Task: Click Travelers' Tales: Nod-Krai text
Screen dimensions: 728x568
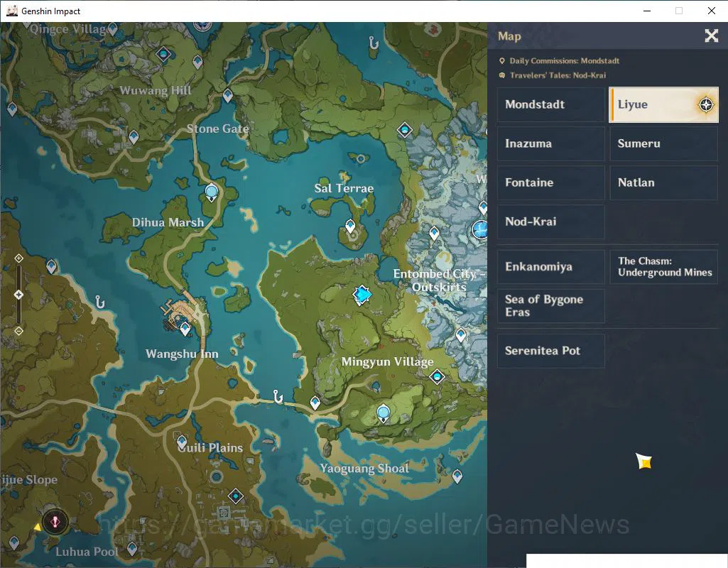Action: (x=558, y=75)
